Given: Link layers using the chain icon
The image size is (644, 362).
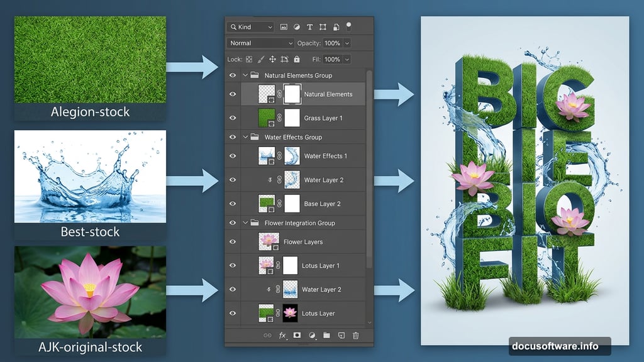Looking at the screenshot, I should [x=267, y=335].
